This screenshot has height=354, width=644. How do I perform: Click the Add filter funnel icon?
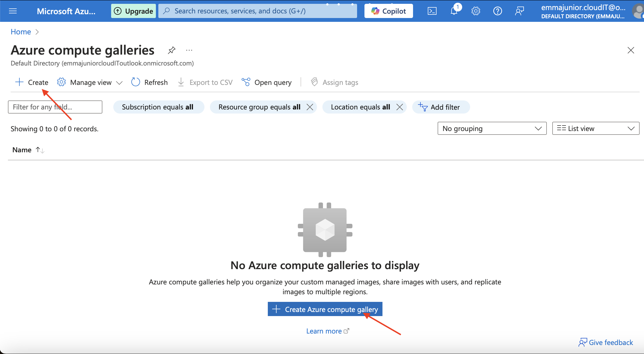[423, 107]
